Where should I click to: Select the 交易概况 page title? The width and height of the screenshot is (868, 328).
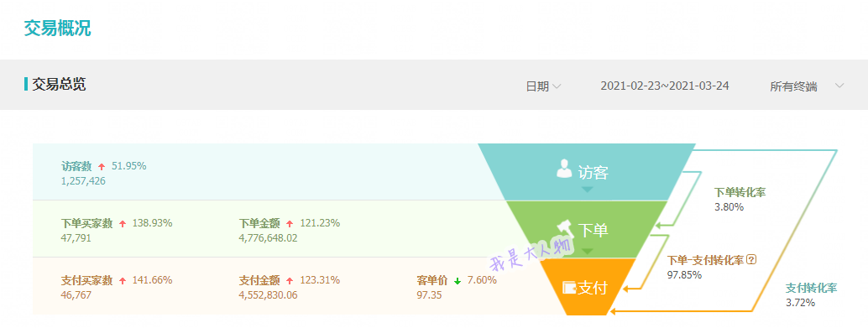(57, 29)
